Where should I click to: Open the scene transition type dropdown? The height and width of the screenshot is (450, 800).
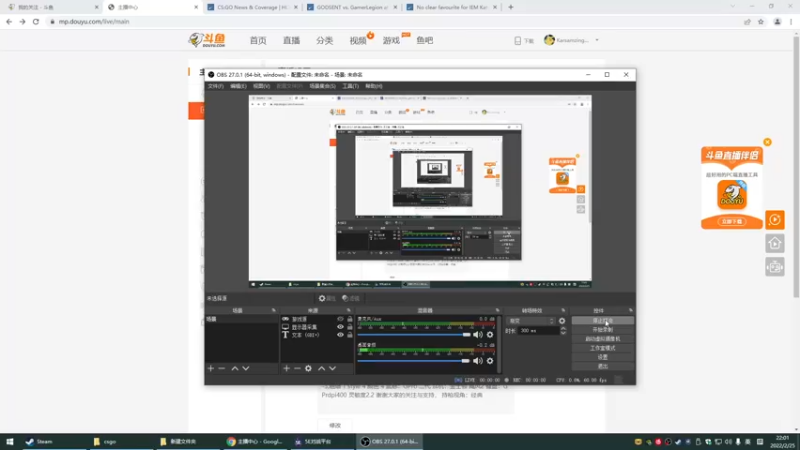pyautogui.click(x=531, y=321)
